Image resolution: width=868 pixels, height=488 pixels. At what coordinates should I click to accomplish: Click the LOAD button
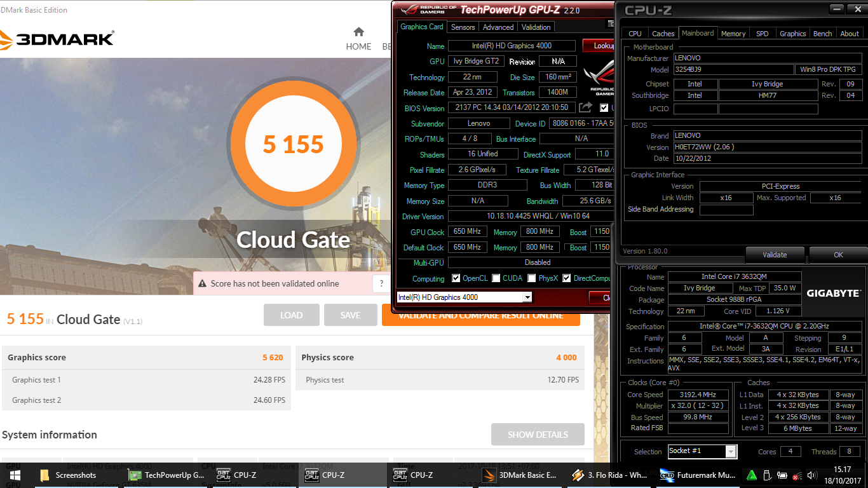point(292,315)
